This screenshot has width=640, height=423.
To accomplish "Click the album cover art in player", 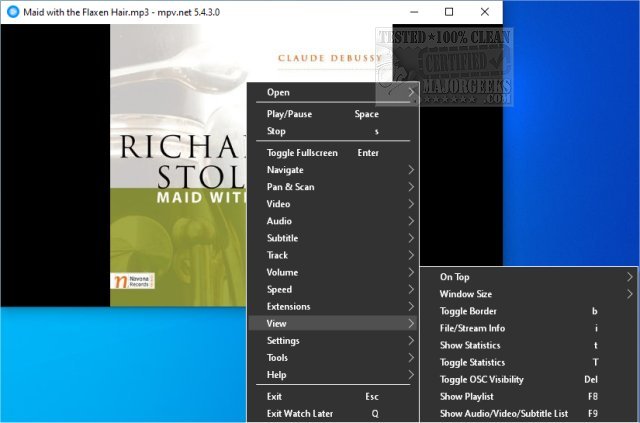I will coord(178,165).
